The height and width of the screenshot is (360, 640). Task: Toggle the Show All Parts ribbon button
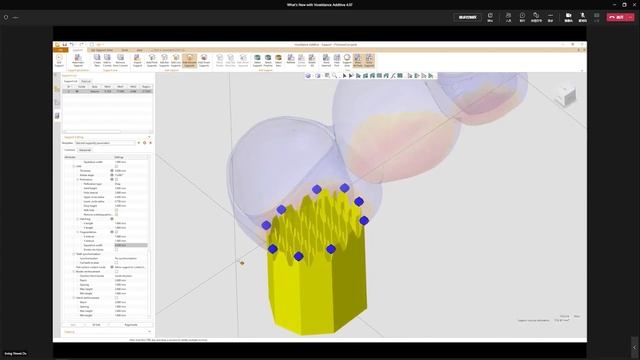(358, 60)
